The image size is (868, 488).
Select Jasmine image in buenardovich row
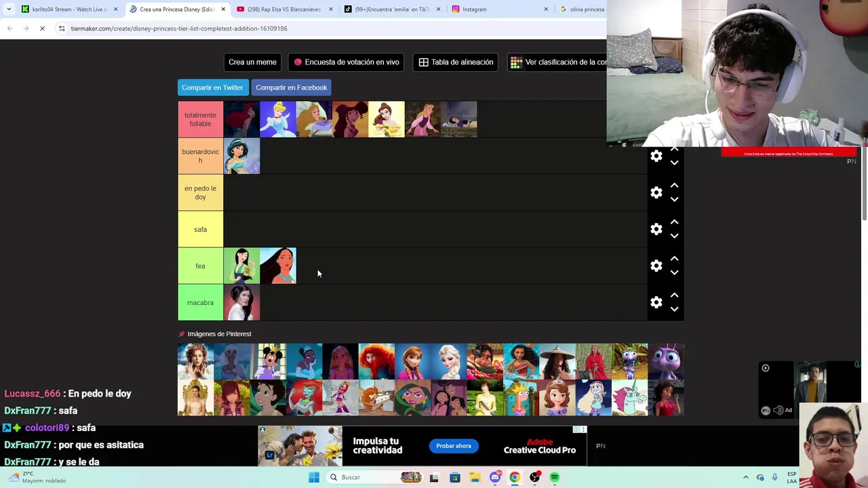click(x=241, y=156)
